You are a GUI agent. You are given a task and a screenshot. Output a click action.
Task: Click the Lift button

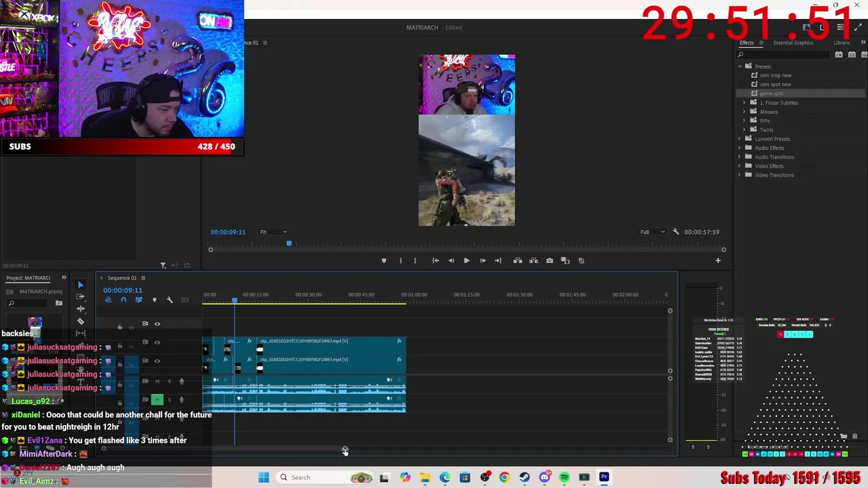[x=517, y=260]
